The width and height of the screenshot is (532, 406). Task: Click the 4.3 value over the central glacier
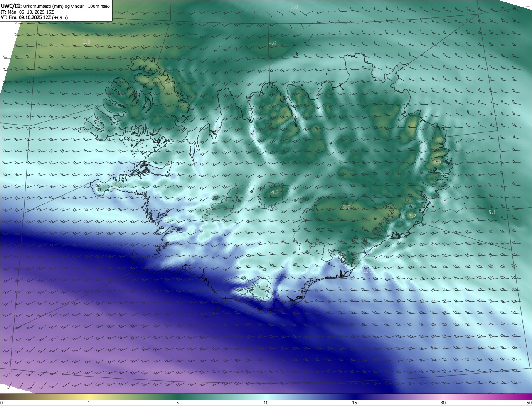coord(275,192)
